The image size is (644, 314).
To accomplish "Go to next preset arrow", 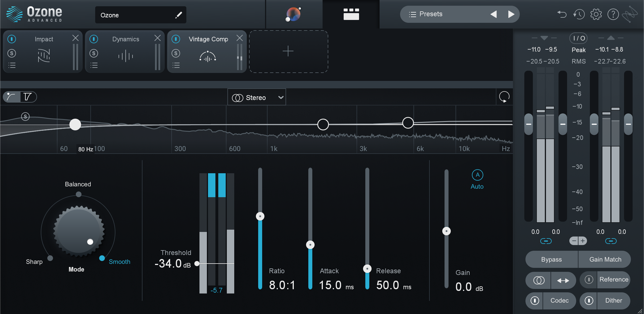I will click(511, 14).
